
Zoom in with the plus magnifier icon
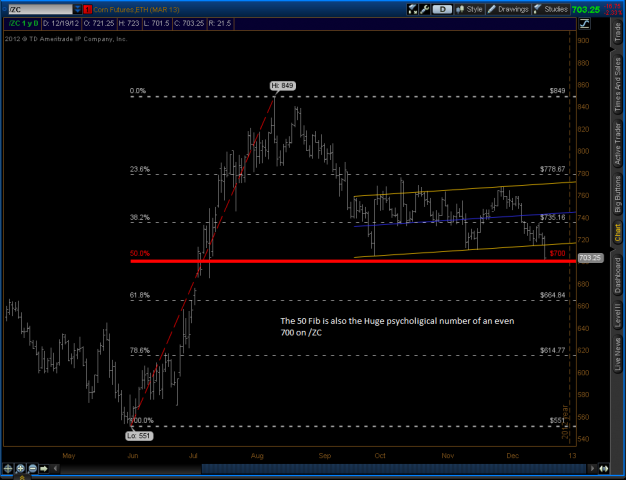click(20, 468)
